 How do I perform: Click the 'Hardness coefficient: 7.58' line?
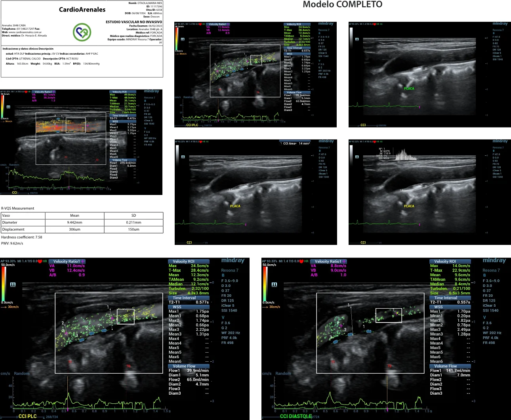22,237
